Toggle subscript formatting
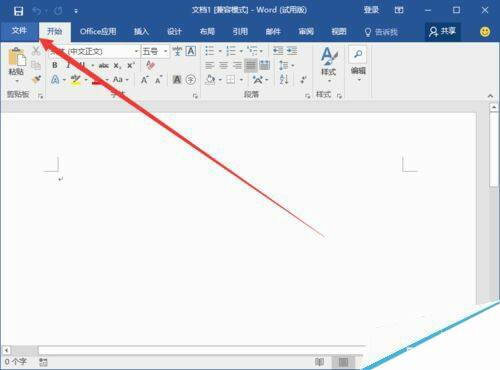Screen dimensions: 500x370 pos(117,66)
